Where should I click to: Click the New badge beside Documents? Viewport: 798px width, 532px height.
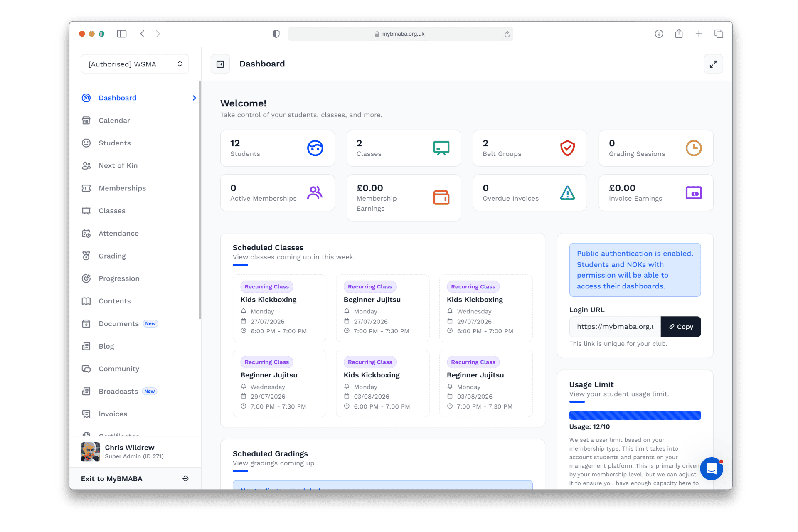pyautogui.click(x=150, y=324)
